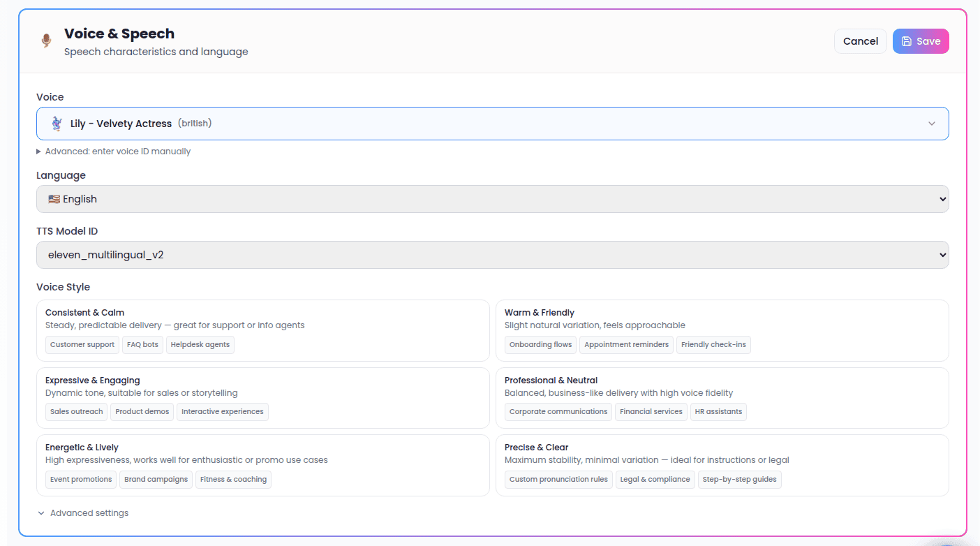The width and height of the screenshot is (980, 546).
Task: Click the Sales outreach tag
Action: pyautogui.click(x=77, y=412)
